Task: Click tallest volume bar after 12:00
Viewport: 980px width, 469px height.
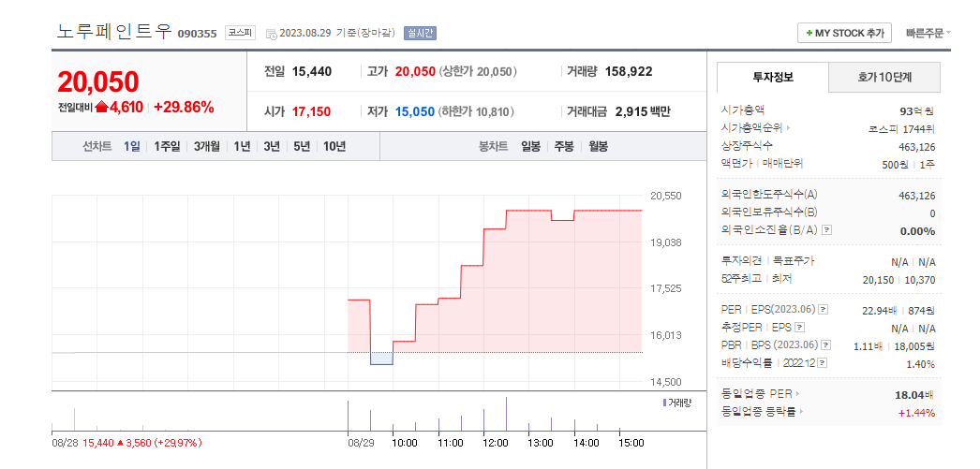Action: (506, 414)
